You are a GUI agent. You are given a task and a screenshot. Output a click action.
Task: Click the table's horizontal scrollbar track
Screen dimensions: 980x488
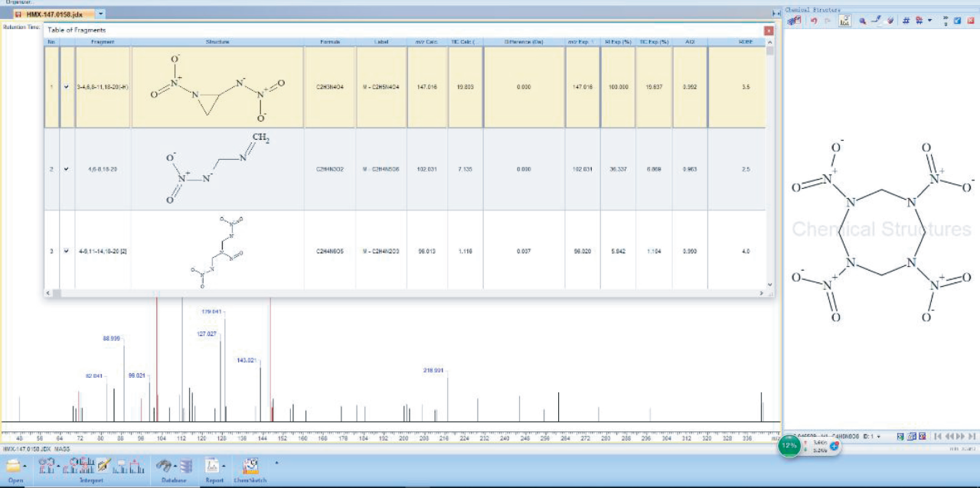coord(406,293)
